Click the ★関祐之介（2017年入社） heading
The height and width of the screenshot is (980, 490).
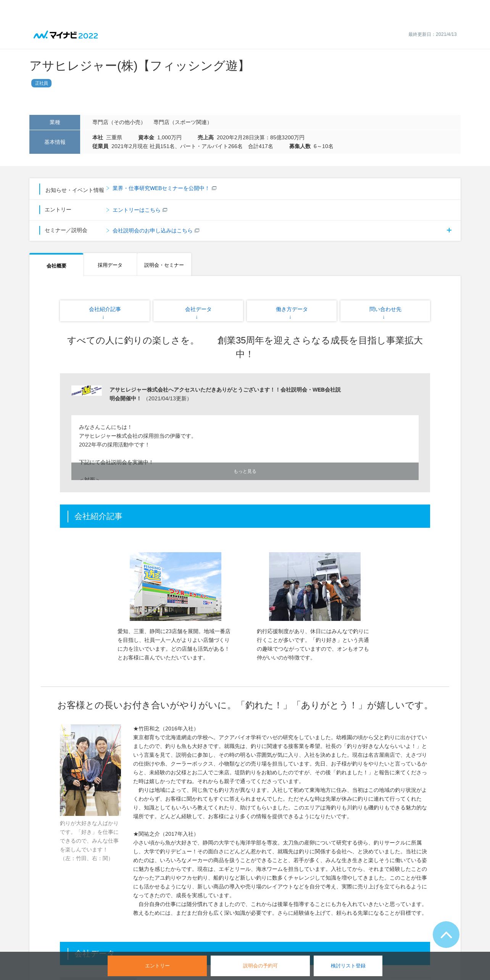pyautogui.click(x=166, y=834)
